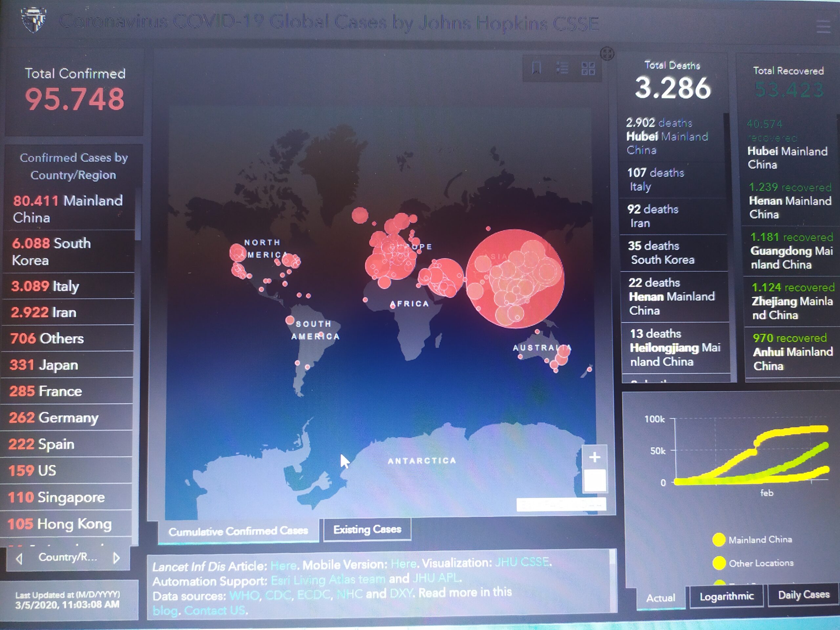The width and height of the screenshot is (840, 630).
Task: Open the blog link
Action: click(x=165, y=611)
